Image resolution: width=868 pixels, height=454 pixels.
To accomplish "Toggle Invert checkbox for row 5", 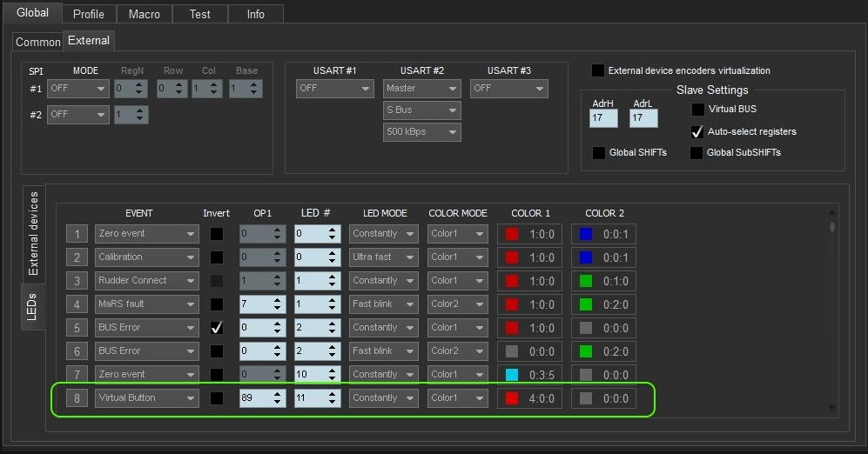I will pos(216,328).
